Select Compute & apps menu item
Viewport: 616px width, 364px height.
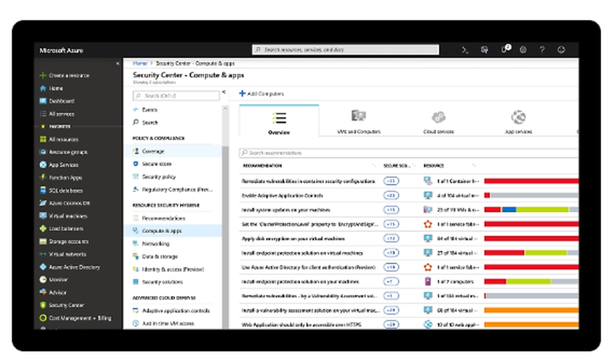click(173, 231)
